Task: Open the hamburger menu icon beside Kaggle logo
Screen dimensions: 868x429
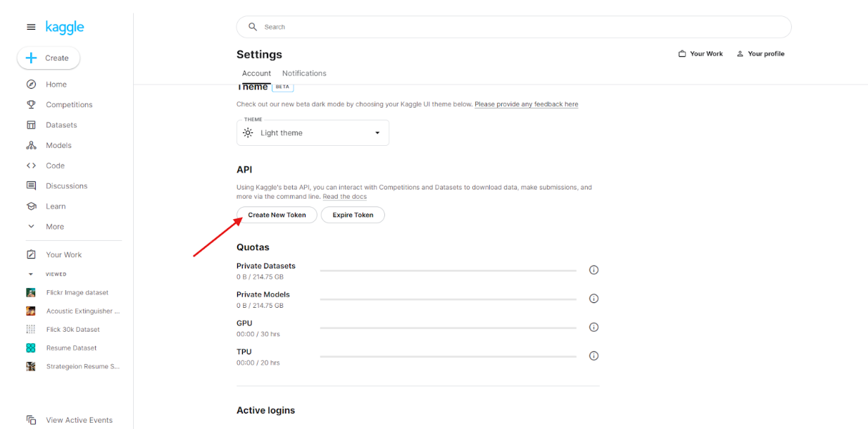Action: [31, 27]
